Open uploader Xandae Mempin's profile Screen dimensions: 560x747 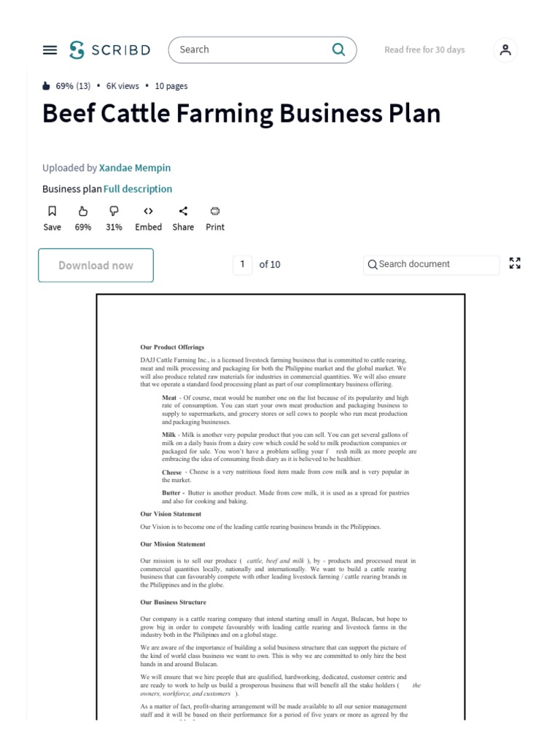click(135, 168)
